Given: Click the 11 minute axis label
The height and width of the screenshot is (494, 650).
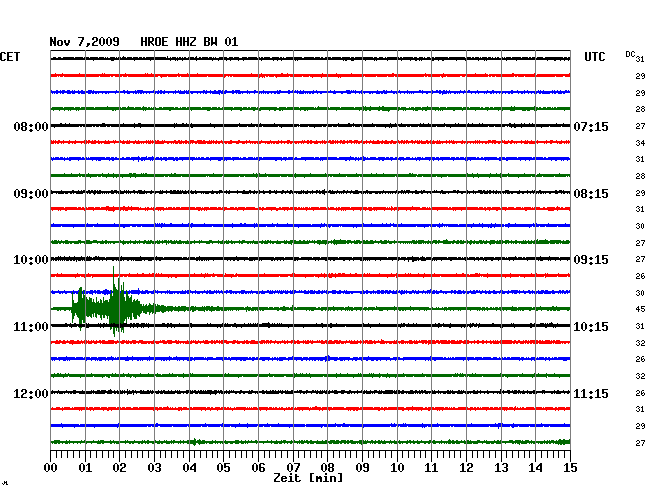Looking at the screenshot, I should pos(431,467).
